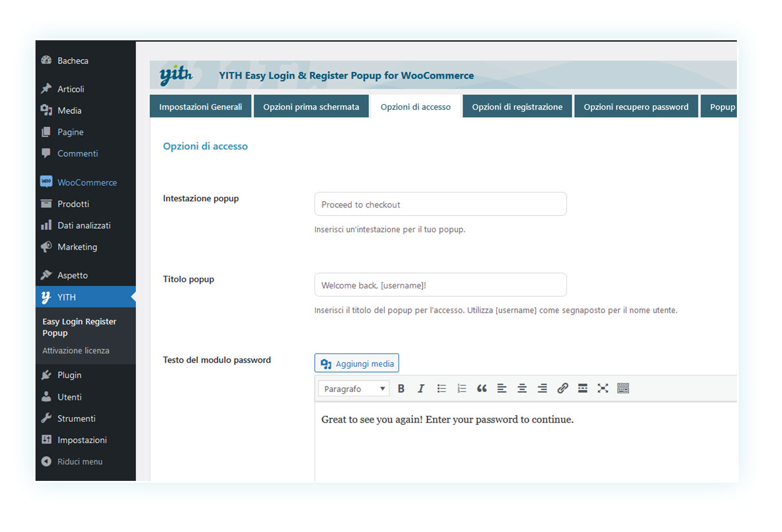Focus the Titolo popup input field
This screenshot has width=782, height=532.
440,285
